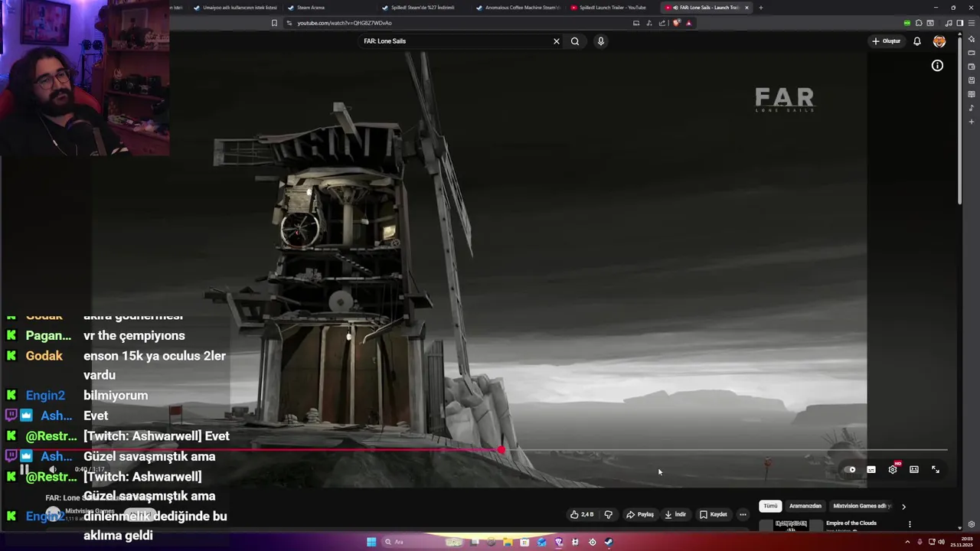Open options for Empire of the Clouds
980x551 pixels.
[910, 524]
